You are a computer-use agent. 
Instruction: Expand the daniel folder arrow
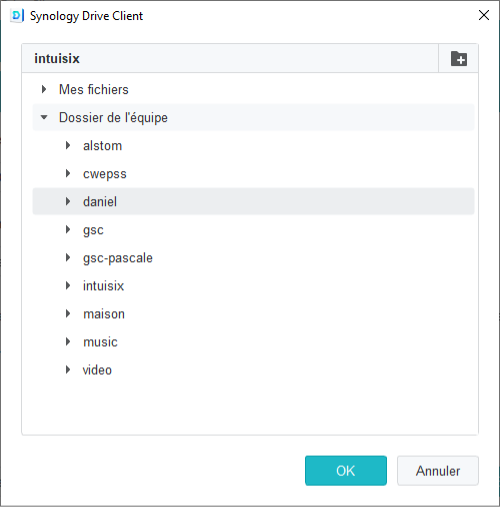[68, 201]
